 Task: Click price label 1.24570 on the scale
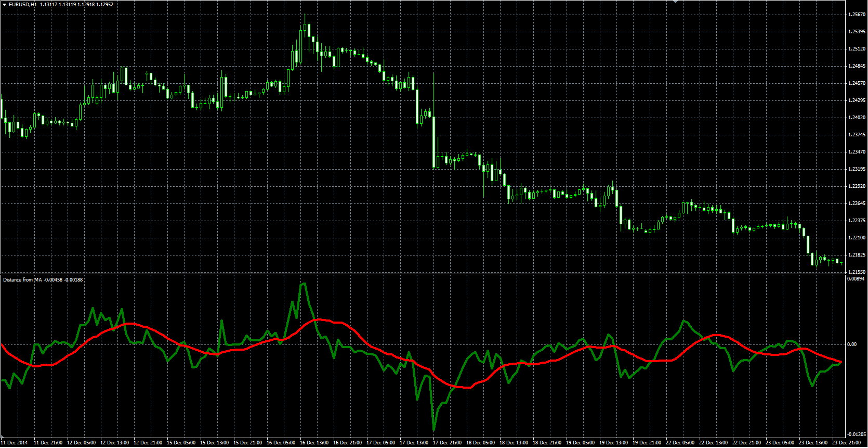[x=857, y=83]
